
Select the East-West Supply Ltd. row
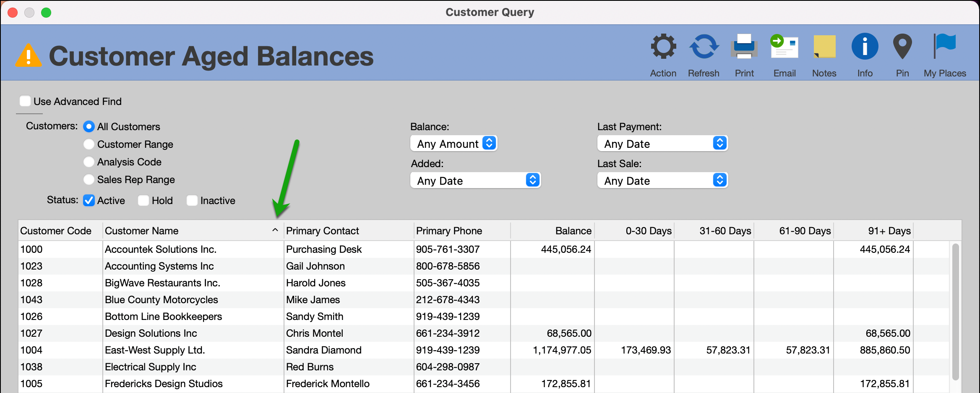click(294, 350)
